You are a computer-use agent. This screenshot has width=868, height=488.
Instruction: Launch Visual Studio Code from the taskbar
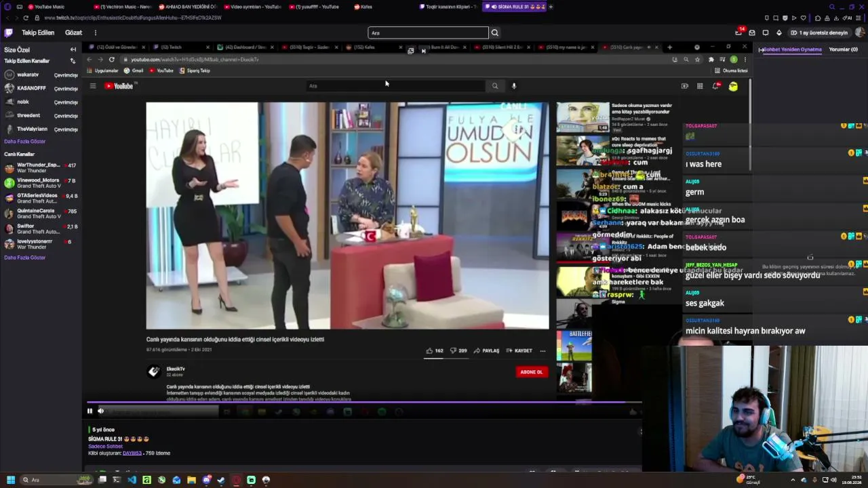(x=132, y=480)
